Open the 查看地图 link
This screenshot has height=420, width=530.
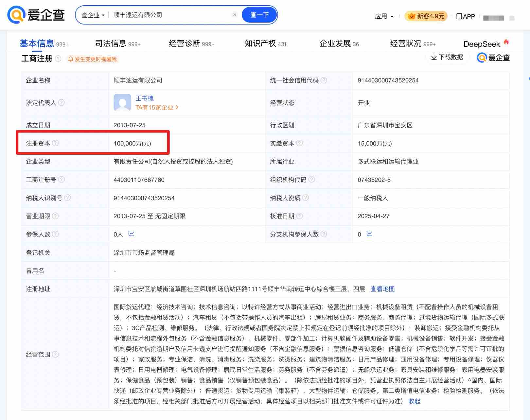tap(382, 289)
